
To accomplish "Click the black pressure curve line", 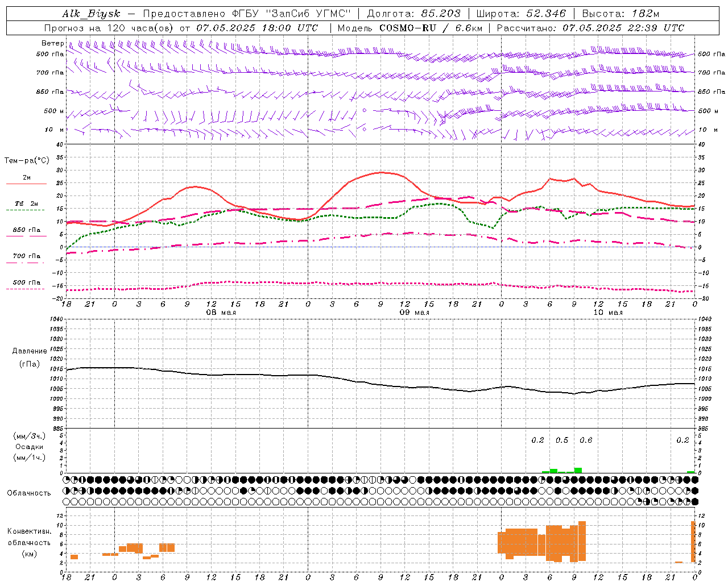I will 380,385.
